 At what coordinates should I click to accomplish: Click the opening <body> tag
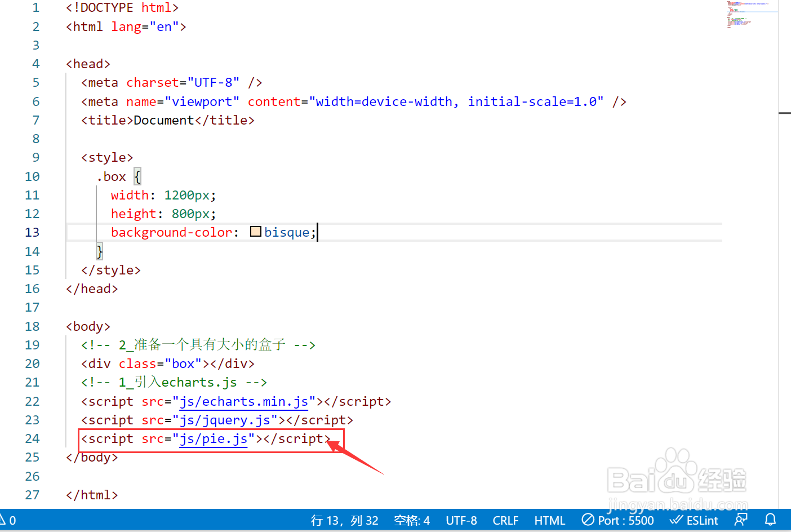pyautogui.click(x=88, y=326)
